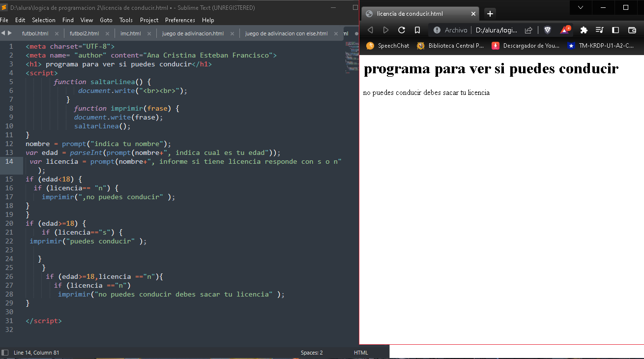Screen dimensions: 644x359
Task: Open Brave Wallet icon
Action: pos(632,30)
